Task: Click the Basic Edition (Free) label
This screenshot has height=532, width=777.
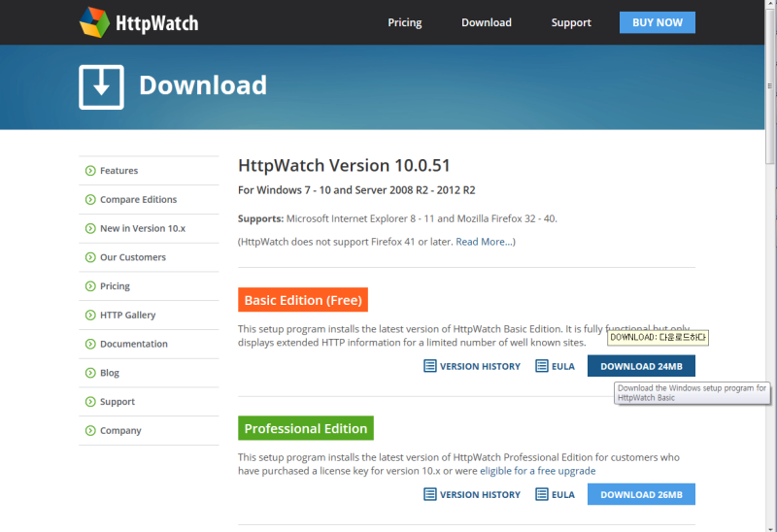Action: click(x=303, y=300)
